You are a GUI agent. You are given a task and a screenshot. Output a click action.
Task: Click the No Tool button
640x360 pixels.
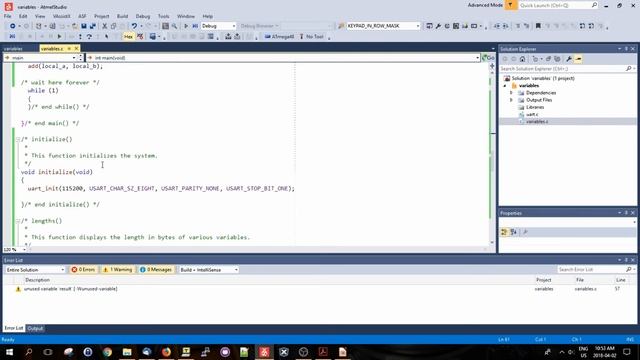[311, 37]
